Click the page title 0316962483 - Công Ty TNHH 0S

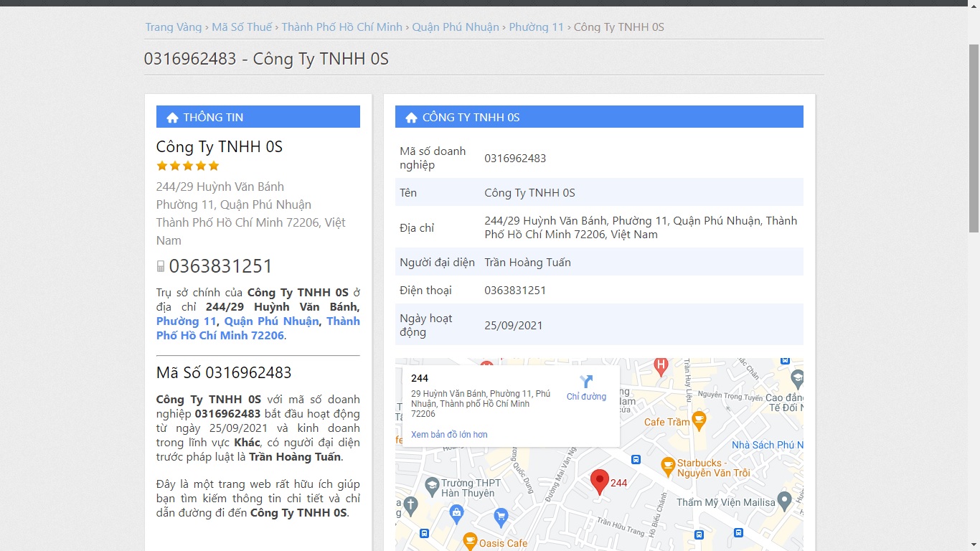tap(266, 59)
